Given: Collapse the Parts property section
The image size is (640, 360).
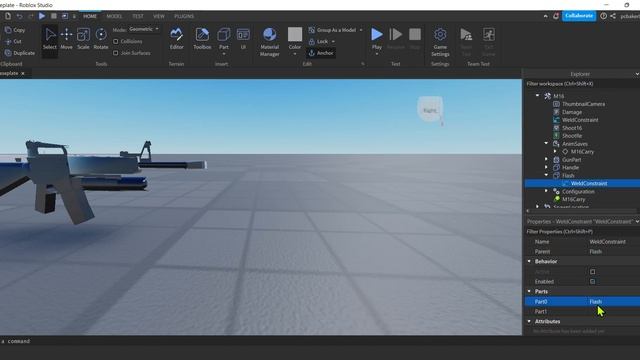Looking at the screenshot, I should [529, 291].
